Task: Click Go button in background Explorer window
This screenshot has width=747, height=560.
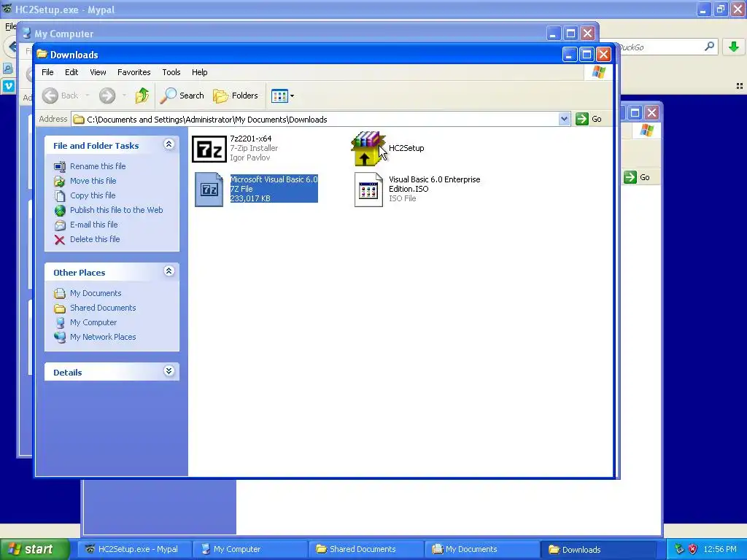Action: (x=638, y=178)
